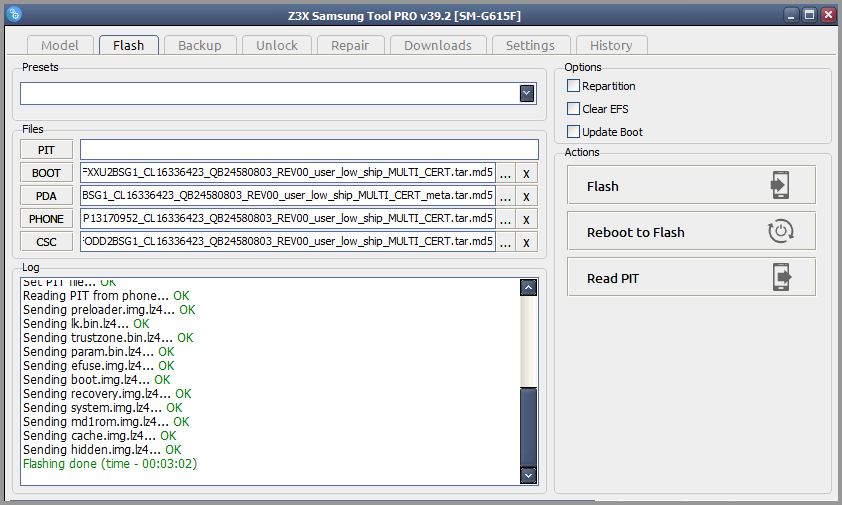
Task: Click the Reboot to Flash text label
Action: [636, 233]
